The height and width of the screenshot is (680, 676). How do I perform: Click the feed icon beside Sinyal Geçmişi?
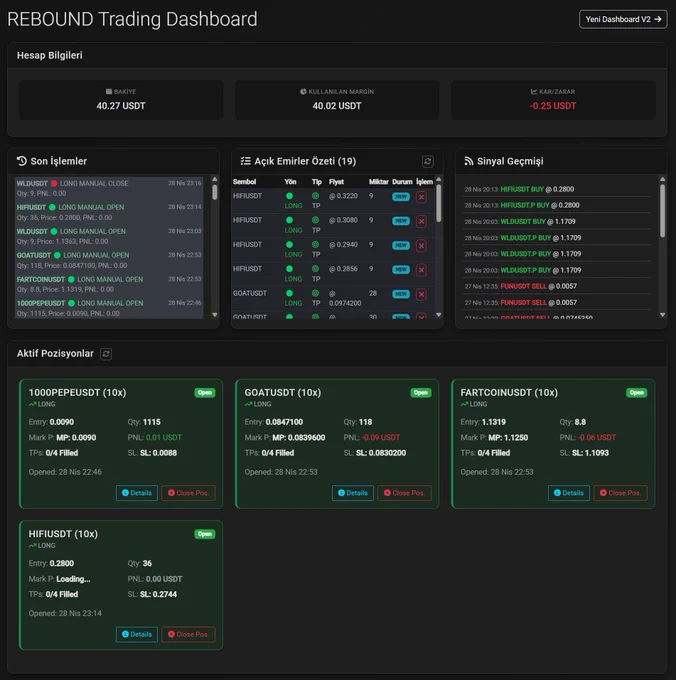click(469, 161)
